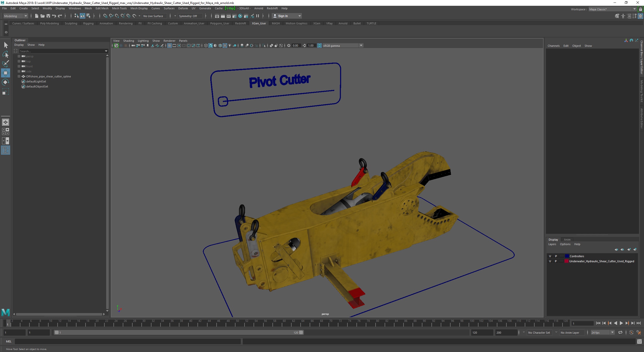Click the shelf settings gear icon

pos(6,32)
